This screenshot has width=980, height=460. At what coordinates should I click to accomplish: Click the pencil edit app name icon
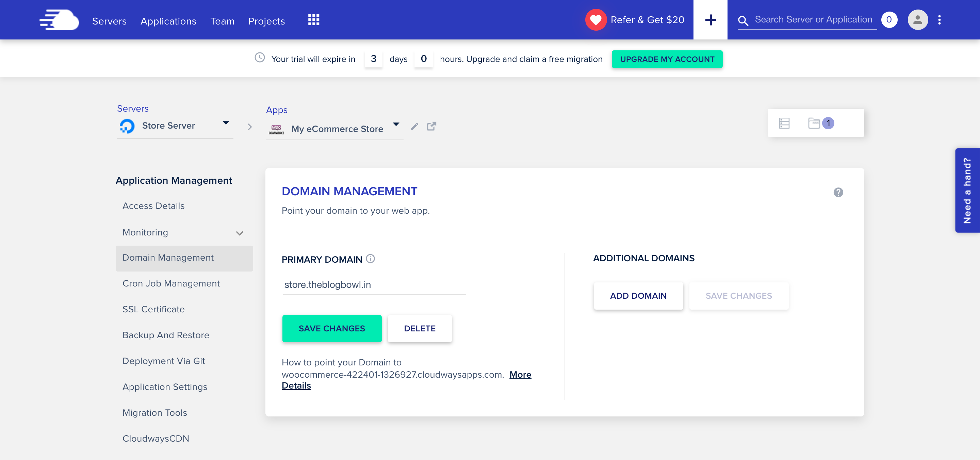tap(414, 126)
